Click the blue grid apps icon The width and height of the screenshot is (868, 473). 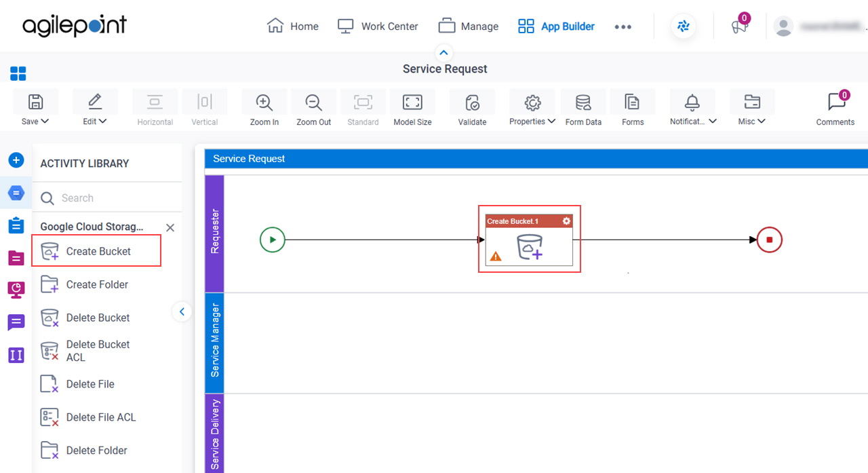tap(18, 73)
